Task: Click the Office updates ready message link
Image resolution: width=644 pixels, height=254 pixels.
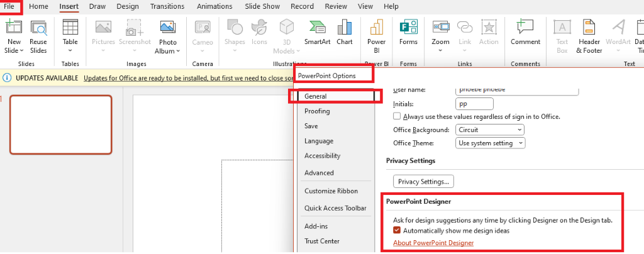Action: point(188,78)
